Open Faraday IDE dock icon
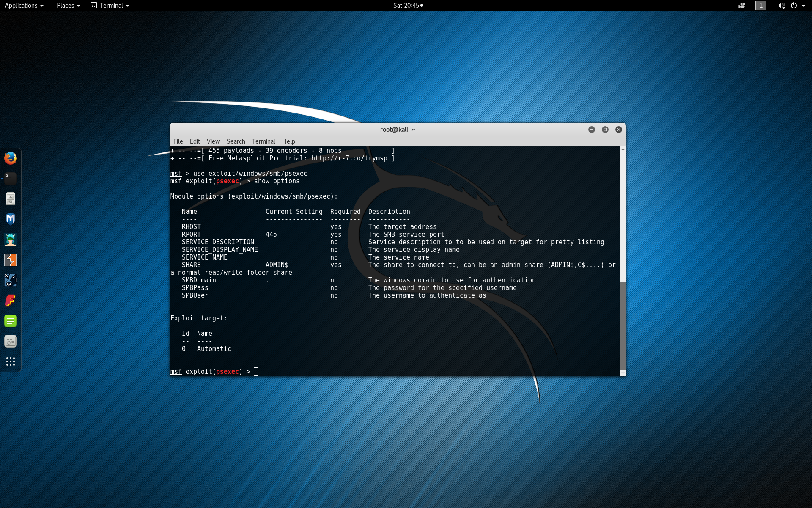The height and width of the screenshot is (508, 812). 11,301
